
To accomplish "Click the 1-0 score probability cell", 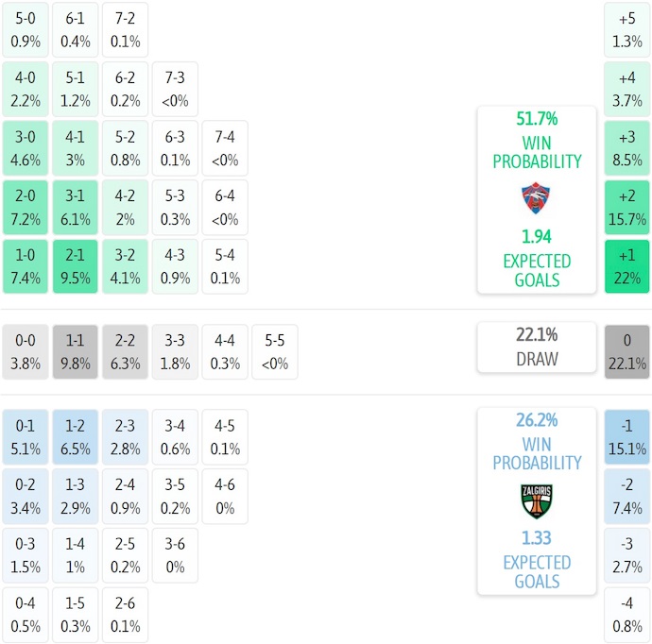I will (x=26, y=266).
